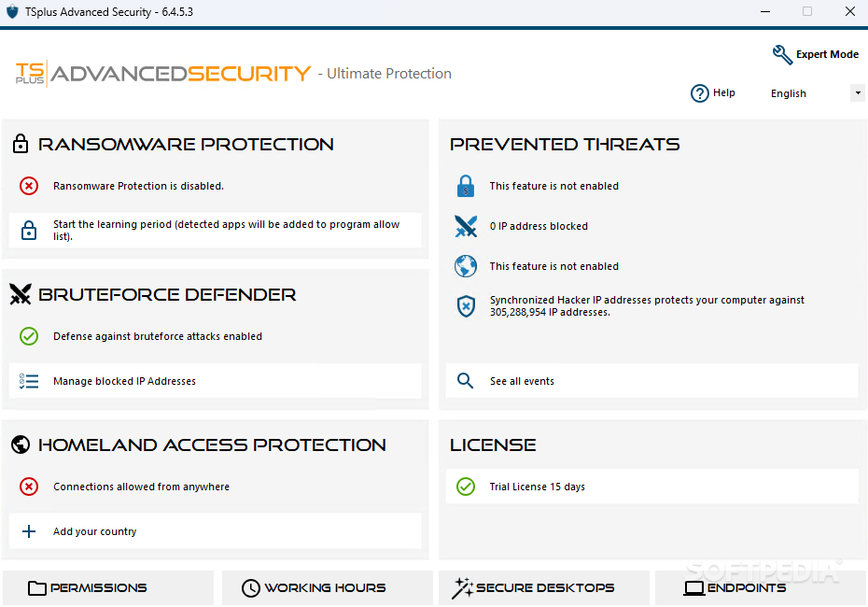
Task: Click green check icon for bruteforce defense enabled
Action: pos(29,336)
